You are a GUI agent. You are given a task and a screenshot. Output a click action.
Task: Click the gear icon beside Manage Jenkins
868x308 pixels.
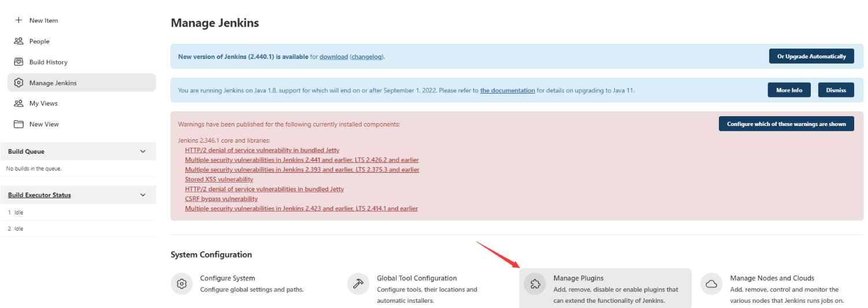pyautogui.click(x=18, y=83)
